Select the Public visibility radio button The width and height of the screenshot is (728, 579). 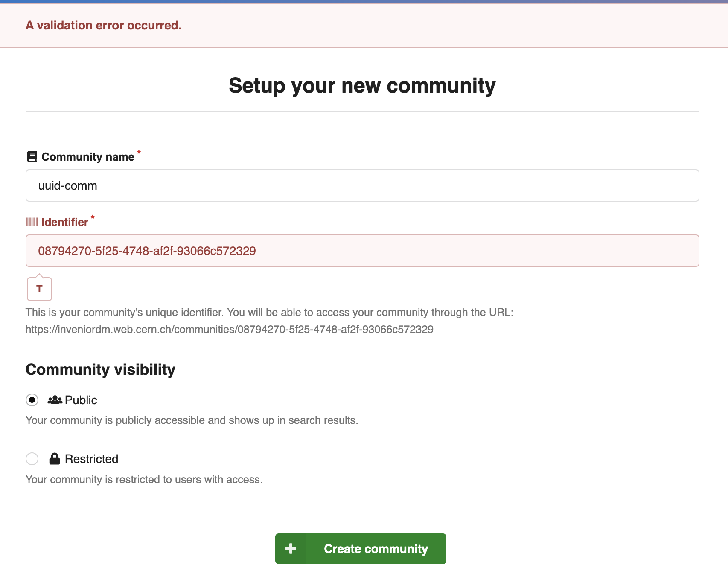tap(32, 400)
